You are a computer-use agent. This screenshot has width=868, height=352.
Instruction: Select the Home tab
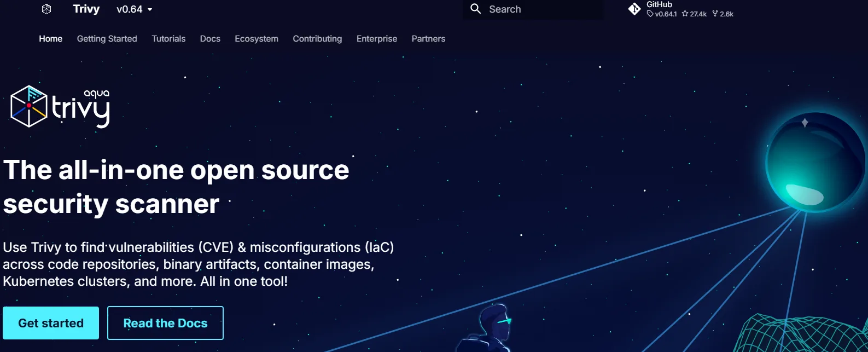click(50, 39)
